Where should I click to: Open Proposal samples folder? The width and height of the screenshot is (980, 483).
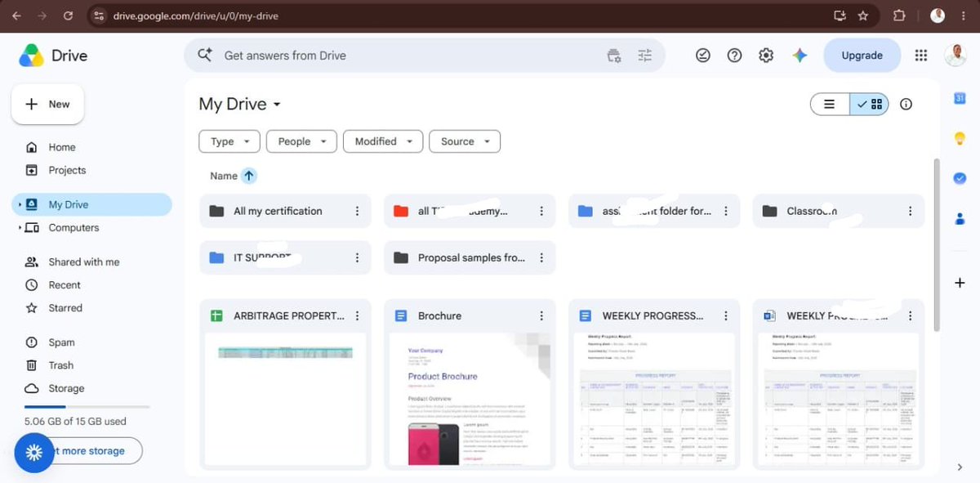[x=470, y=257]
